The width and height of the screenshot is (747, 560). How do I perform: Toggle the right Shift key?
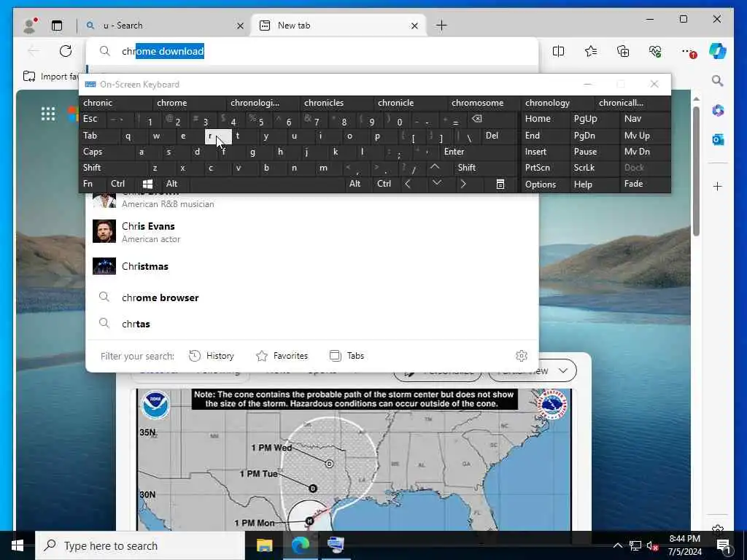[485, 168]
